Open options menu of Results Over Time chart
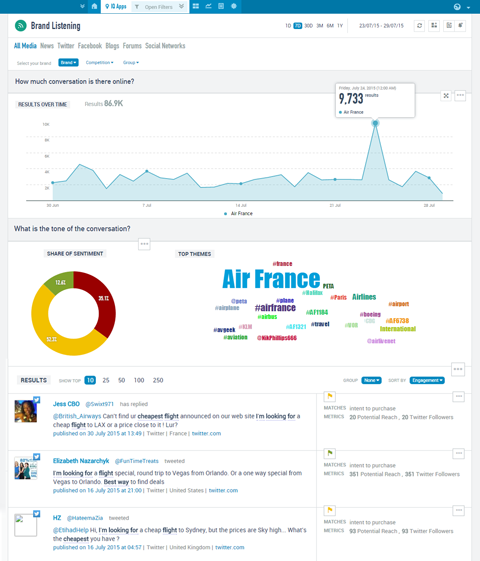 click(x=460, y=96)
